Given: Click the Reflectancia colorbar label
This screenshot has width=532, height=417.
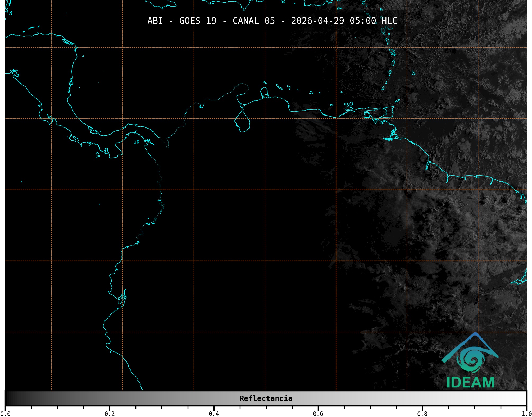Looking at the screenshot, I should click(x=266, y=398).
